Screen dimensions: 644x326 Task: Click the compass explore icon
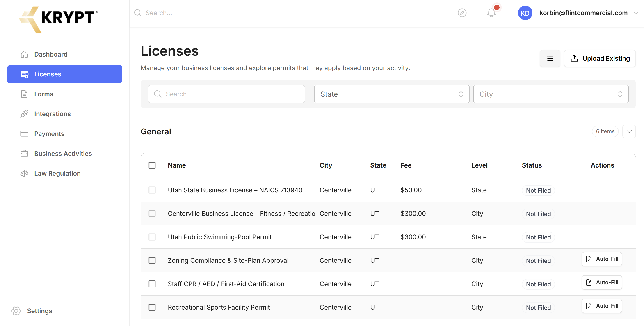(462, 13)
